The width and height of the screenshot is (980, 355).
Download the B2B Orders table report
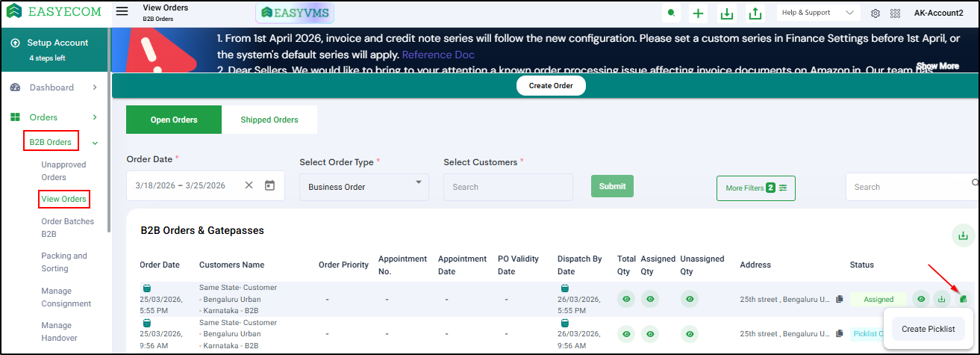pos(962,236)
